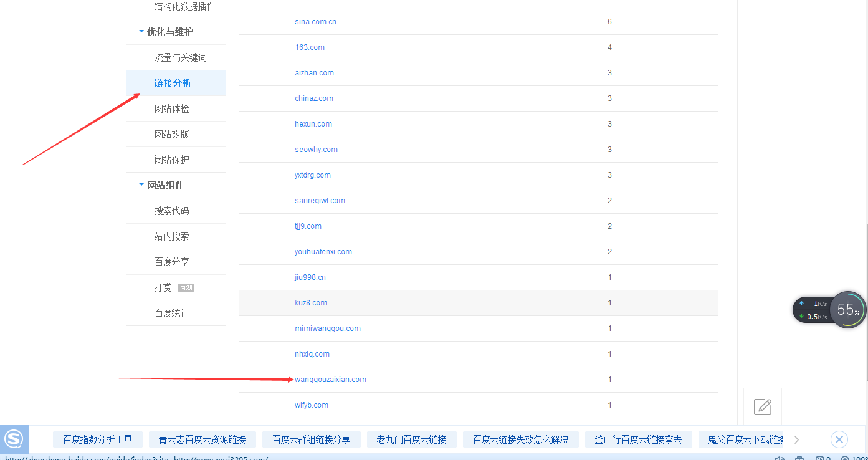
Task: Open the feedback edit pencil icon
Action: [x=763, y=406]
